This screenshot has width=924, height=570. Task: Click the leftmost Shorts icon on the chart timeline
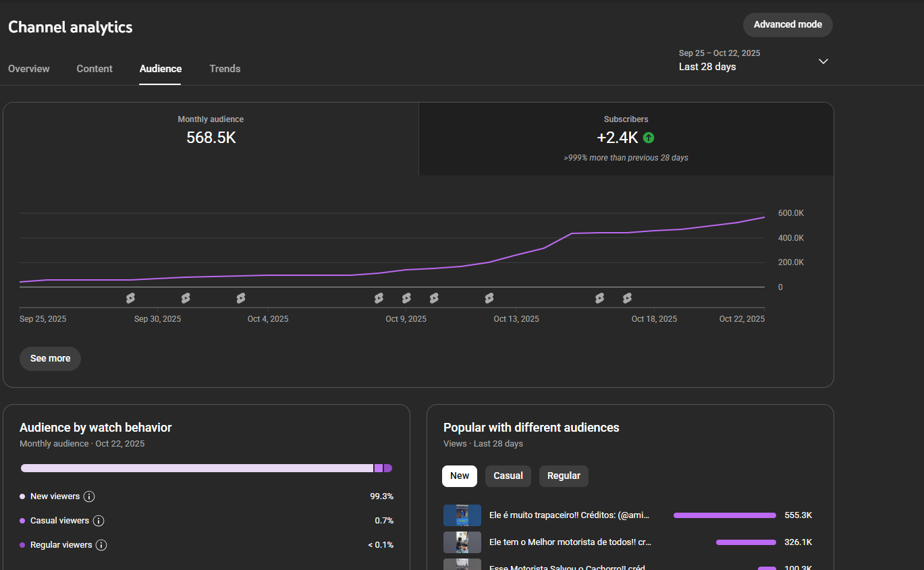(x=130, y=298)
